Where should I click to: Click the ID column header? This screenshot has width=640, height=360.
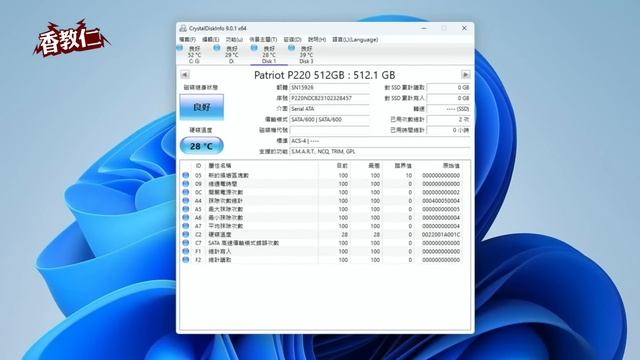coord(198,166)
